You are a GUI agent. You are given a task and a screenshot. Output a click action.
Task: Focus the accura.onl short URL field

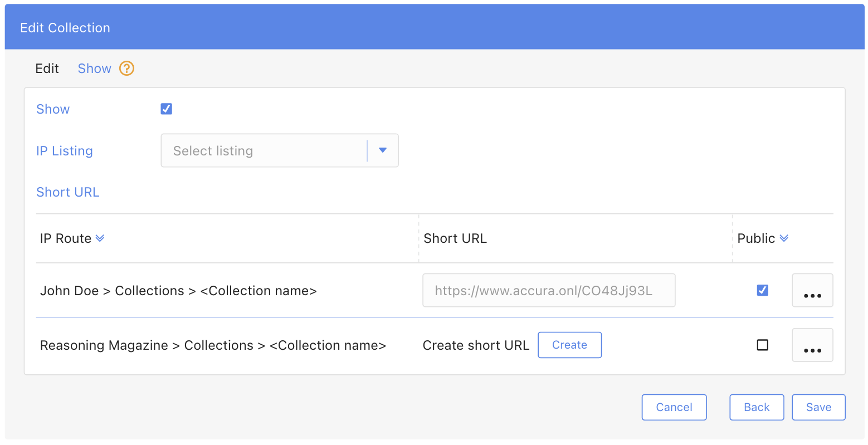click(x=549, y=290)
